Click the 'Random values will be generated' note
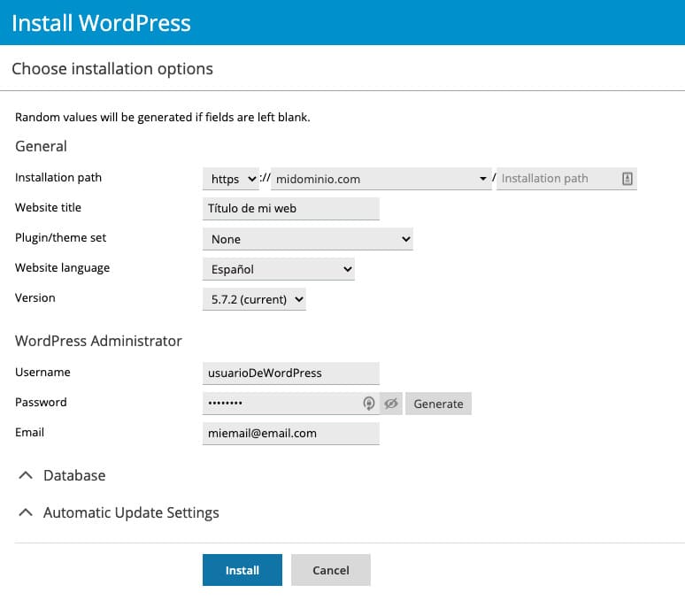Viewport: 685px width, 616px height. [x=163, y=118]
